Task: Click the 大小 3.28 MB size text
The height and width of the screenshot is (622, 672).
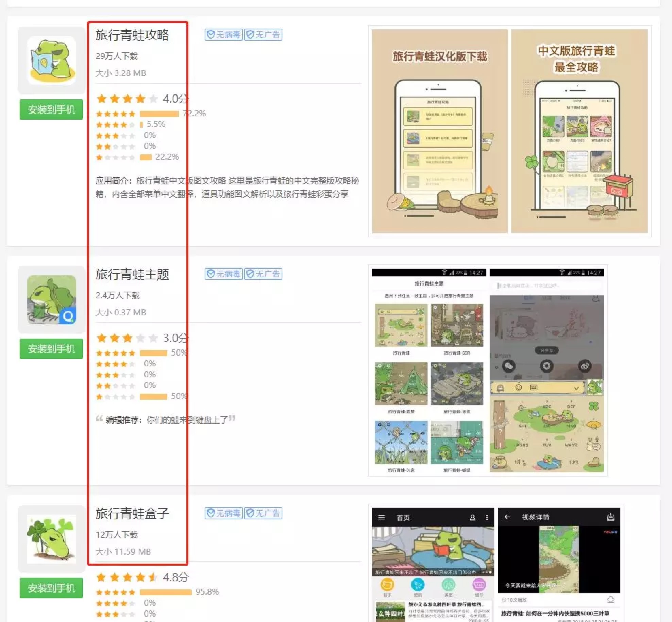Action: point(121,73)
